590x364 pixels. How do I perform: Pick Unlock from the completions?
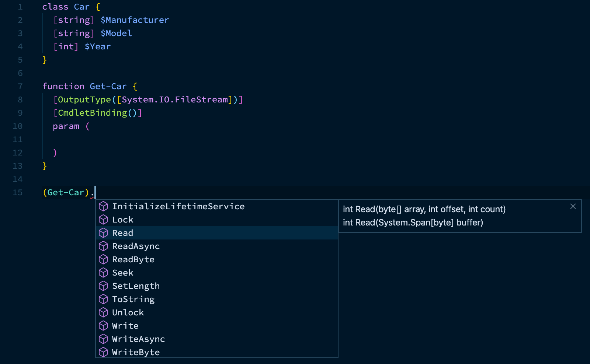point(128,312)
